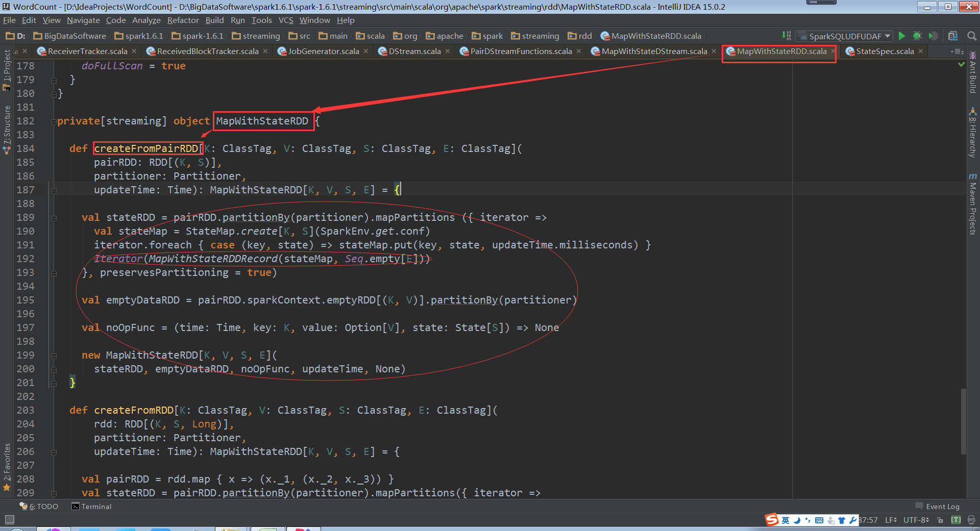Collapse createFromPairRDD body fold at line 187
This screenshot has width=980, height=531.
(x=54, y=190)
